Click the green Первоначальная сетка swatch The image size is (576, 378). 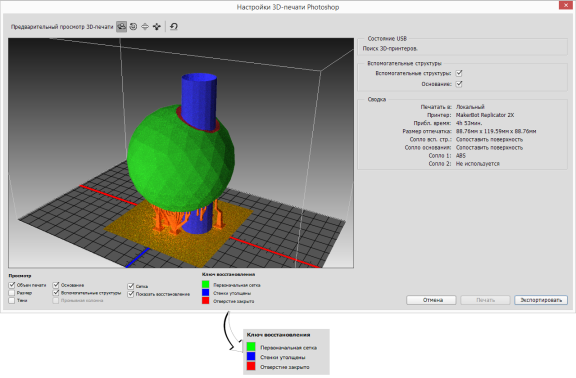click(206, 284)
